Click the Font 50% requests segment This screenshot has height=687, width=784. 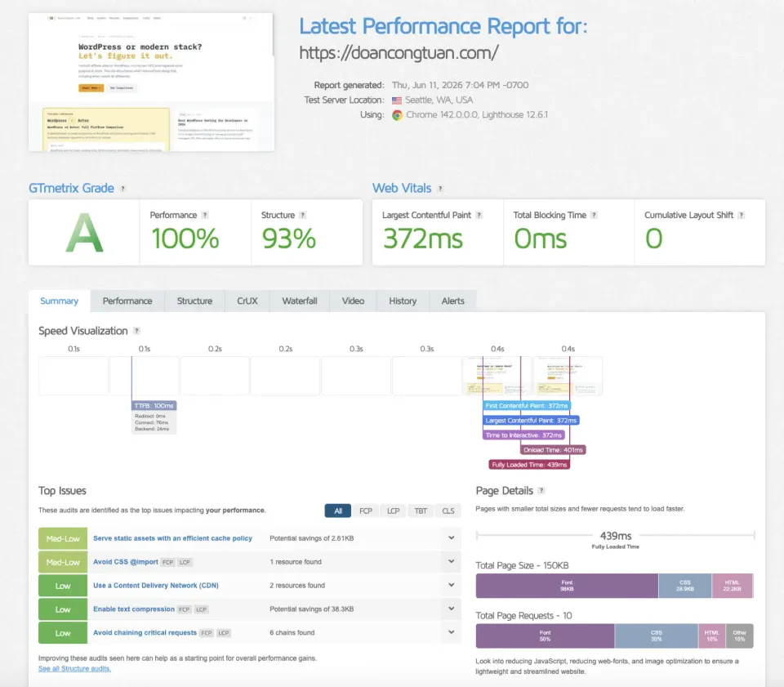point(545,636)
